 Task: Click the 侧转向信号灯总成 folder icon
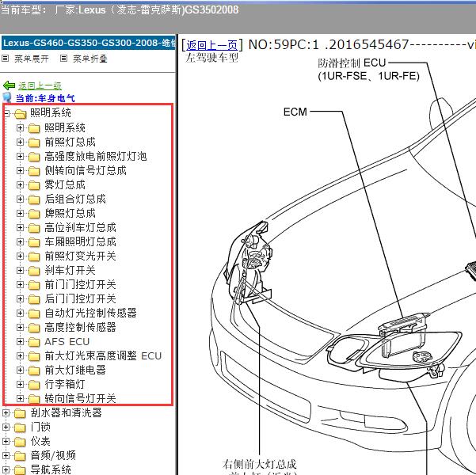pyautogui.click(x=34, y=171)
